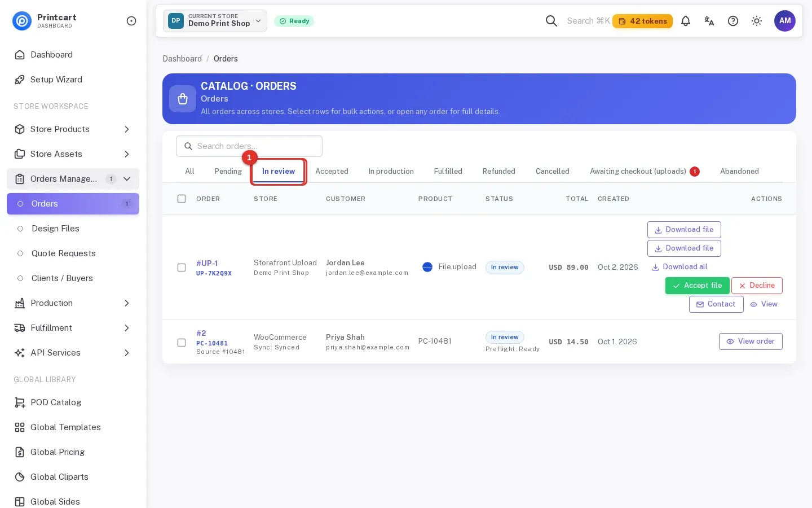Expand Fulfillment submenu
Image resolution: width=812 pixels, height=508 pixels.
73,328
